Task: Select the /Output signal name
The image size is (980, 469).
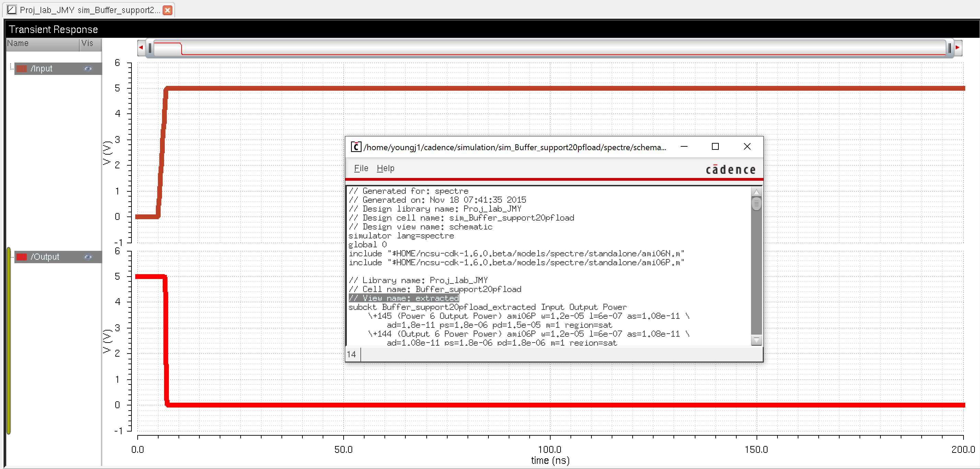Action: pyautogui.click(x=45, y=257)
